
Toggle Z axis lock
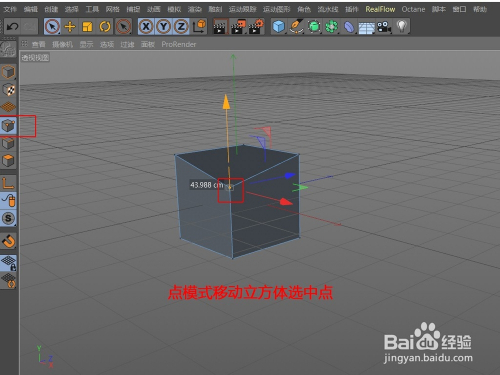[181, 26]
